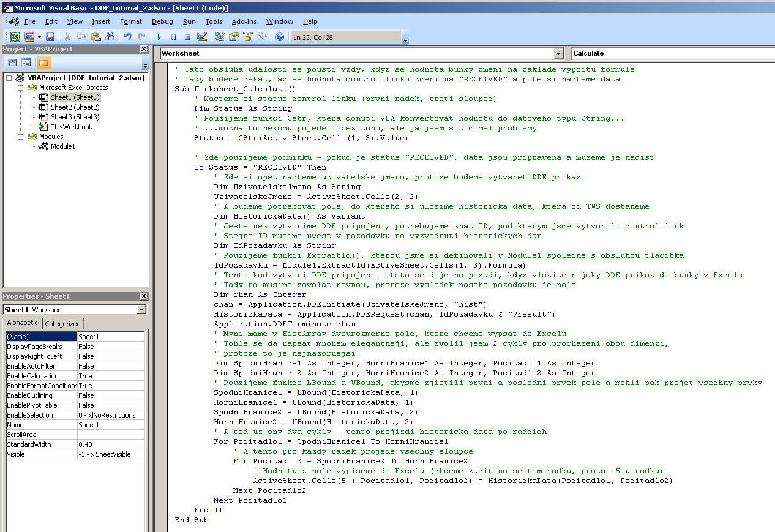Viewport: 775px width, 532px height.
Task: Select ThisWorkbook in the project tree
Action: tap(71, 127)
